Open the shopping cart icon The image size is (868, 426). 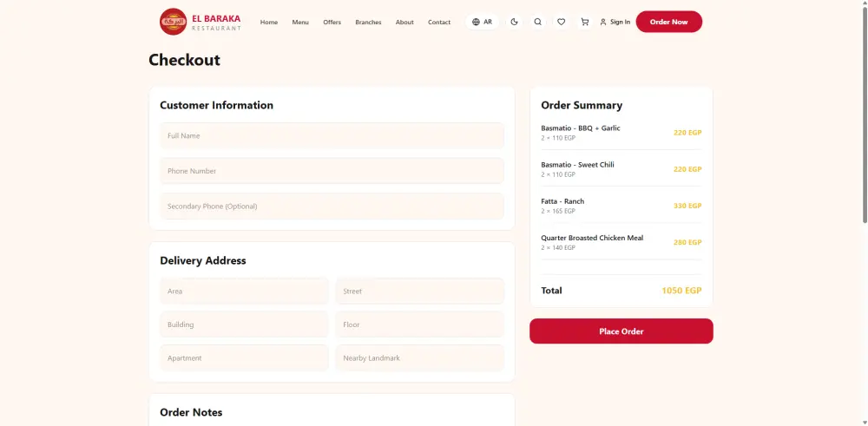pyautogui.click(x=584, y=23)
